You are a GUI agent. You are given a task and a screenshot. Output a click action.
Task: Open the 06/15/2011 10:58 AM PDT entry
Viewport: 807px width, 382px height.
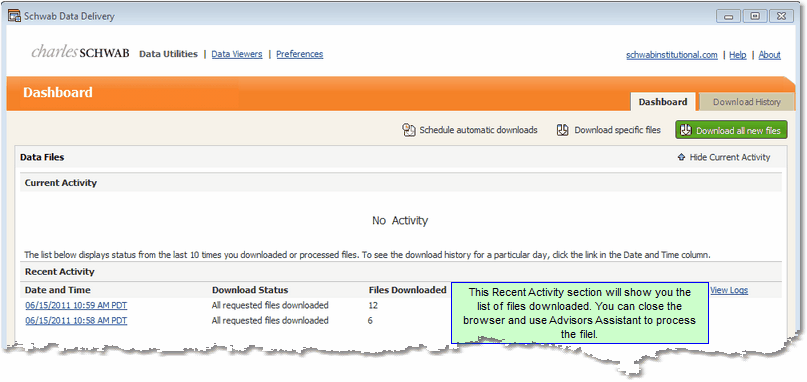pyautogui.click(x=76, y=321)
